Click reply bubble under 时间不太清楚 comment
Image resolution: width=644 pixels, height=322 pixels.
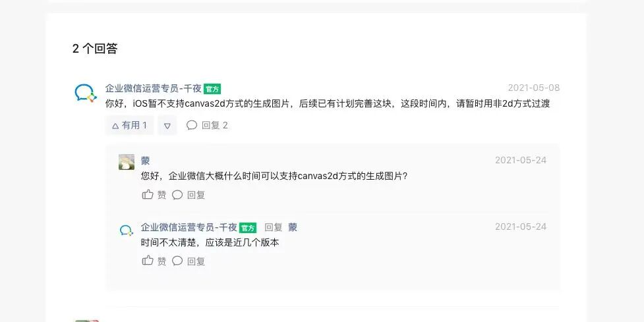pyautogui.click(x=177, y=261)
